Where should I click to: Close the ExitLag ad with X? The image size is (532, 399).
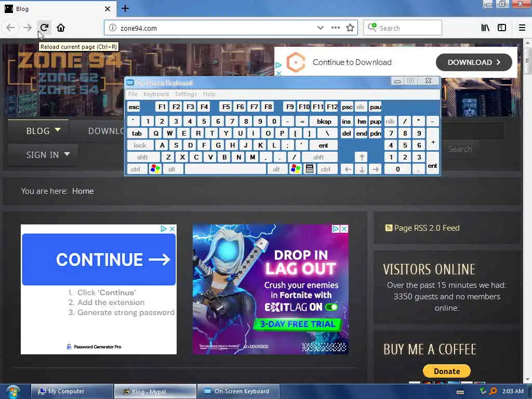pos(344,229)
